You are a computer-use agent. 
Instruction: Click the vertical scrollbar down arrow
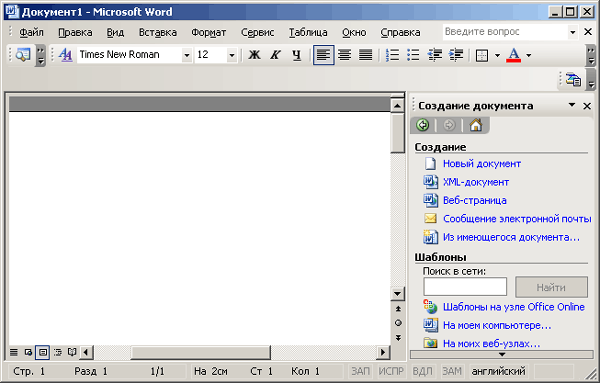(398, 293)
